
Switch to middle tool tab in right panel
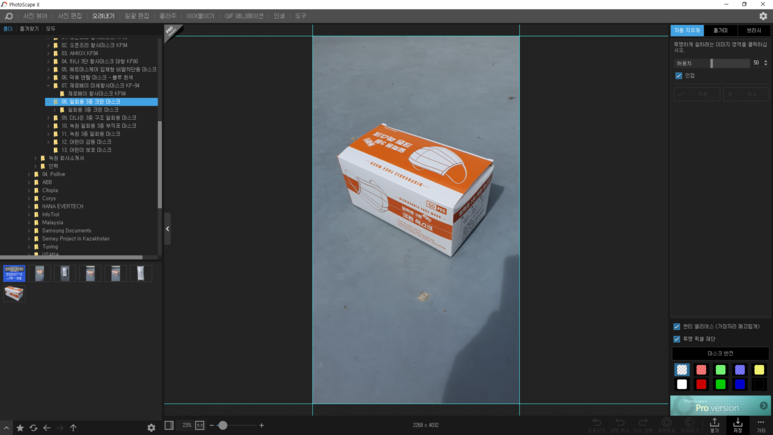tap(720, 31)
